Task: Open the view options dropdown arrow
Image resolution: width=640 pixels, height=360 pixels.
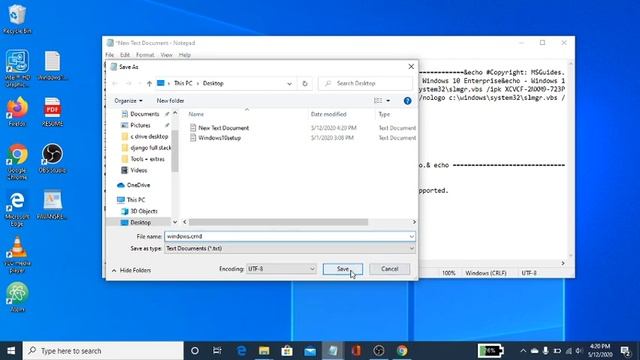Action: coord(388,101)
